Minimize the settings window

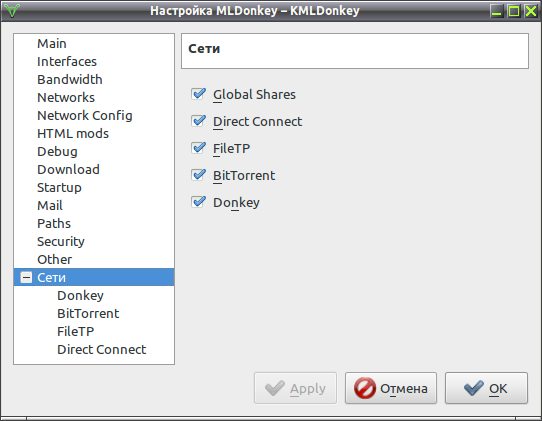point(497,11)
